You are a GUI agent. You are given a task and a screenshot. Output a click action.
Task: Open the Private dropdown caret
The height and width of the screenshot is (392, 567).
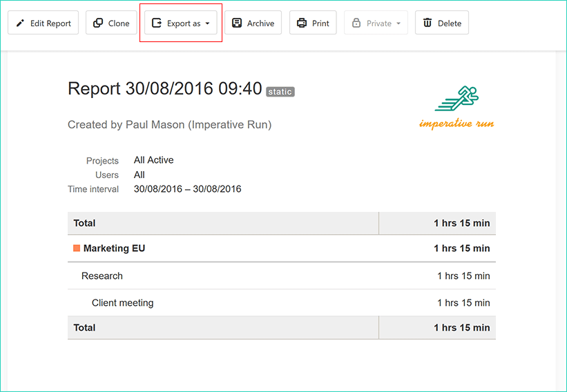[398, 23]
